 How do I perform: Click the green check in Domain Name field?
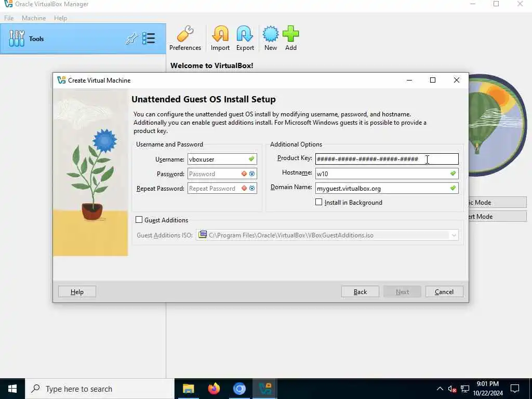(453, 188)
